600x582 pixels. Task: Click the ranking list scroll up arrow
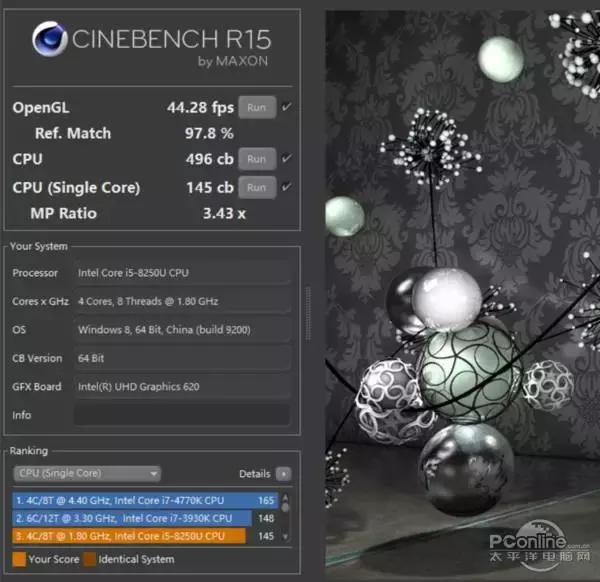click(x=285, y=497)
